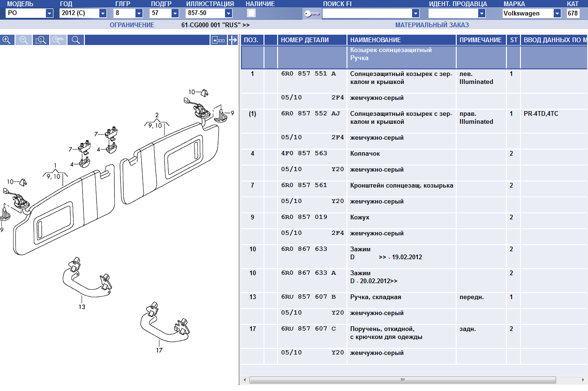
Task: Open the МАТЕРИАЛЬНЫЙ ЗАКАЗ link
Action: click(x=432, y=25)
